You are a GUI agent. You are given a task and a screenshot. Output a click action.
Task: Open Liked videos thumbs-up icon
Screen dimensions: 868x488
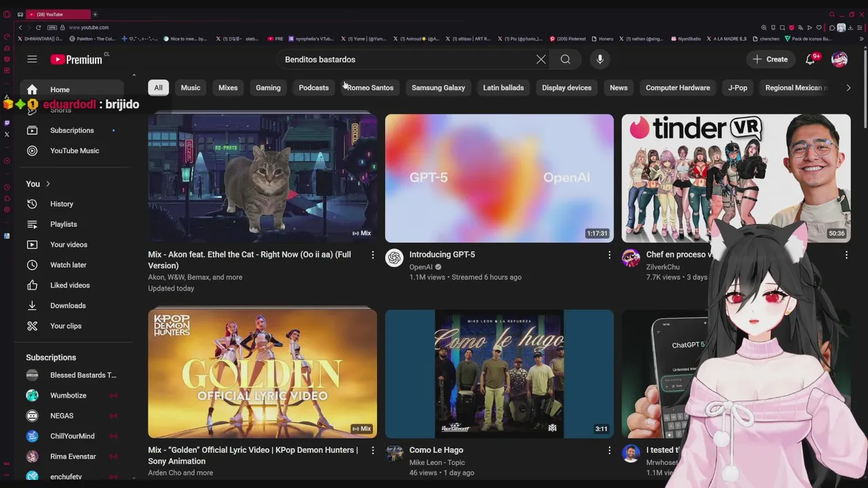click(x=32, y=285)
